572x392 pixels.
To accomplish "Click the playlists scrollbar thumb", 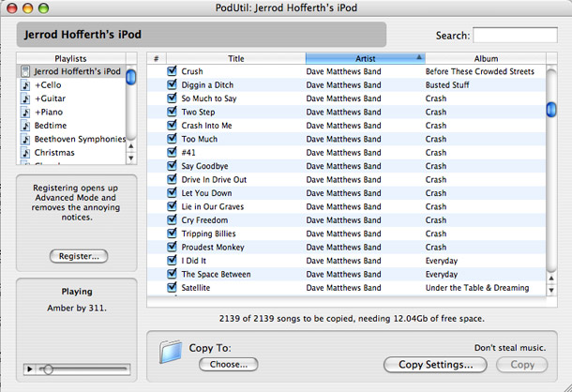I will (131, 77).
